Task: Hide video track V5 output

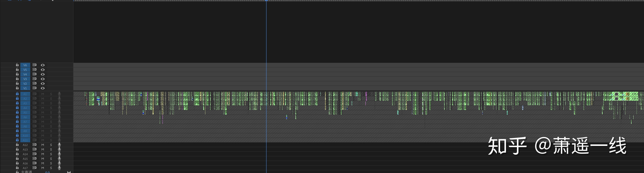Action: [x=43, y=70]
